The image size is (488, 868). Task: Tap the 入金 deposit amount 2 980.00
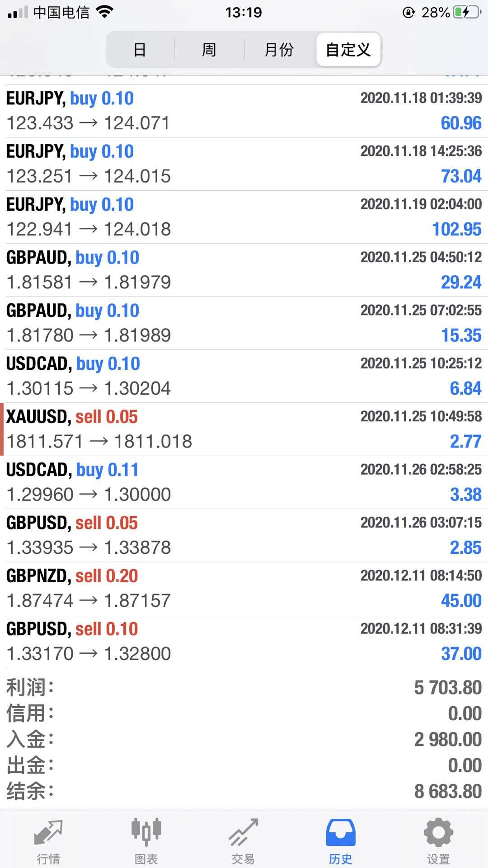pyautogui.click(x=447, y=740)
